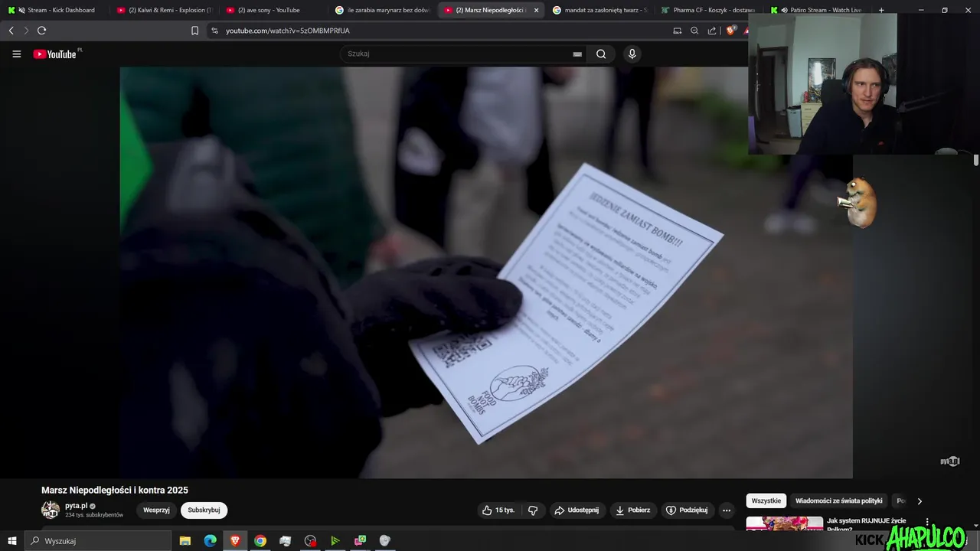Open the on-screen keyboard in search box
The width and height of the screenshot is (980, 551).
577,54
